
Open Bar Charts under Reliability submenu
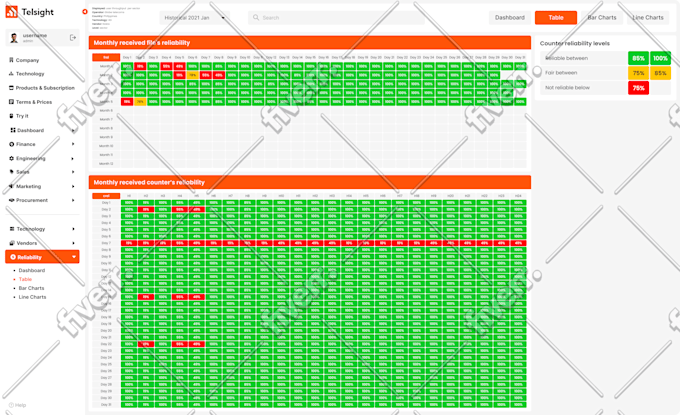(x=31, y=288)
